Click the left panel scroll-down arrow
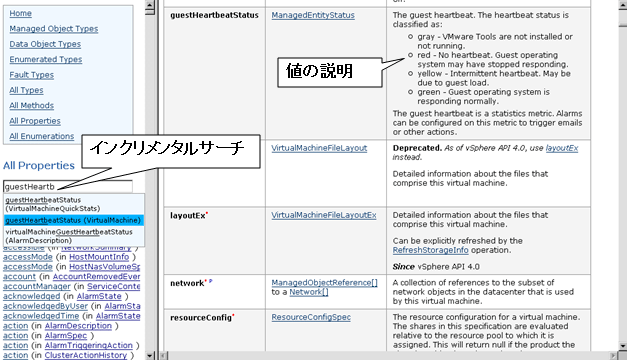The height and width of the screenshot is (360, 627). coord(150,355)
